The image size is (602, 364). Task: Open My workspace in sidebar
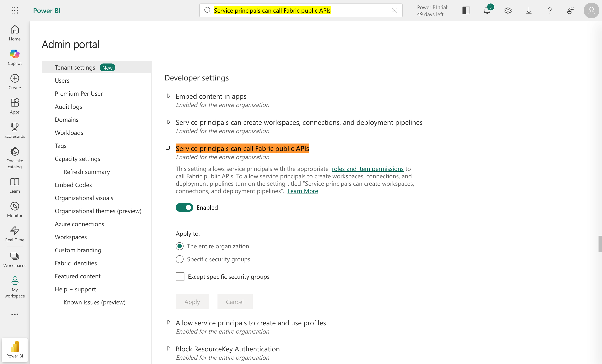click(15, 287)
